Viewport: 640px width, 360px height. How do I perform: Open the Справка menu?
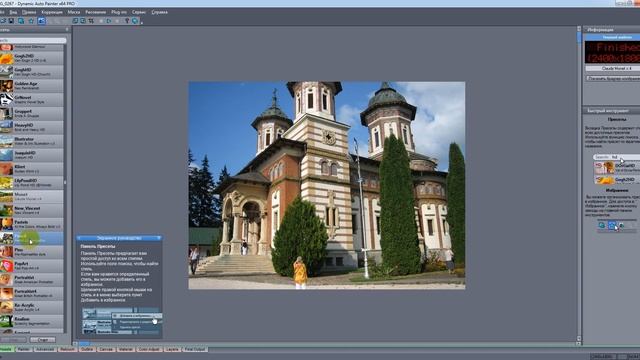[x=160, y=12]
